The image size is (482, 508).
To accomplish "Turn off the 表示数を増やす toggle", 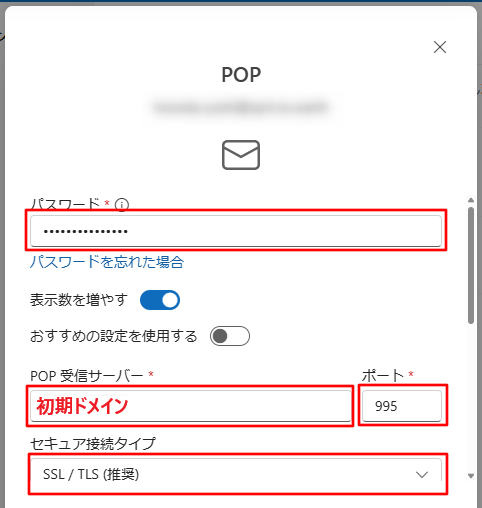I will tap(160, 300).
